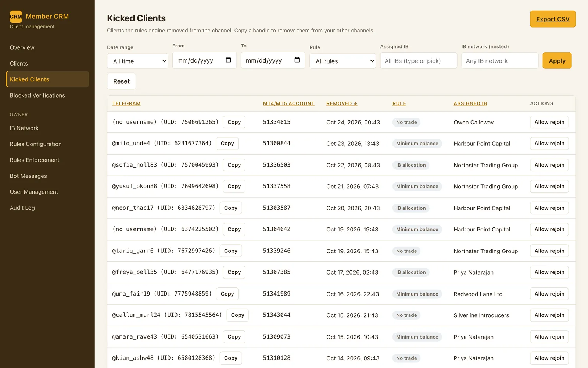Toggle sort on Removed column
Viewport: 588px width, 368px height.
click(x=342, y=103)
